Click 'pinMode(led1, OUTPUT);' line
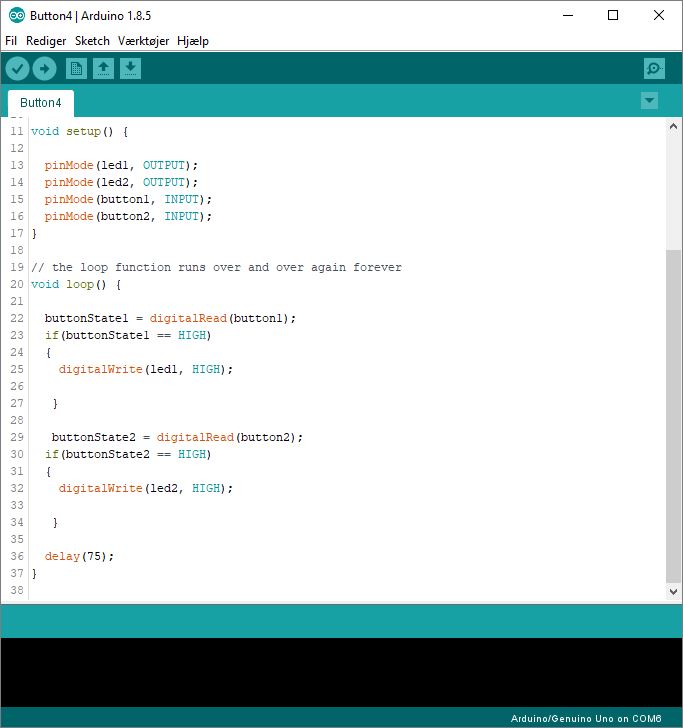The width and height of the screenshot is (683, 728). [x=121, y=165]
